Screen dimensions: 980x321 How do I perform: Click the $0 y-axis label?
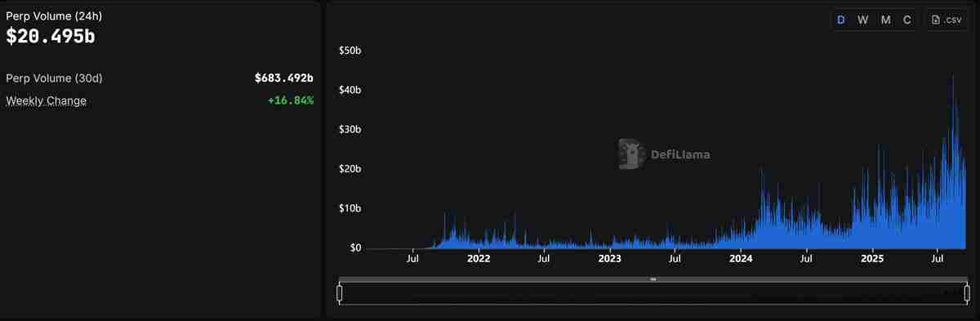click(356, 247)
